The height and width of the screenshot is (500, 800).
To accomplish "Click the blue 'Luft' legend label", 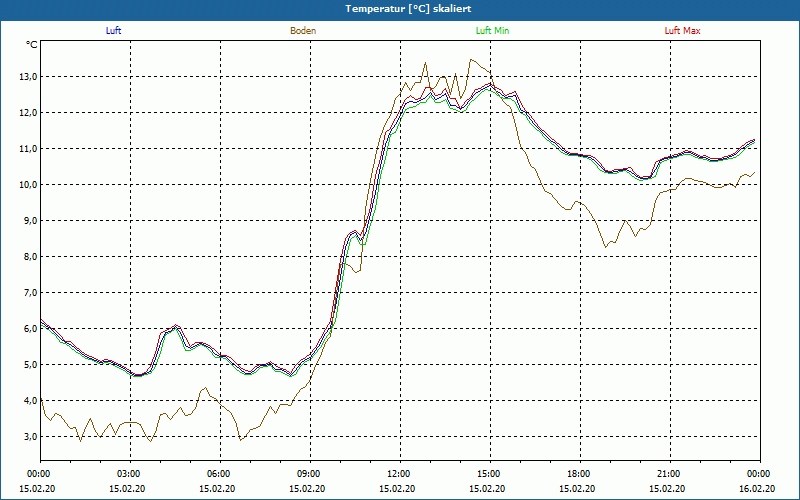I will pos(113,31).
